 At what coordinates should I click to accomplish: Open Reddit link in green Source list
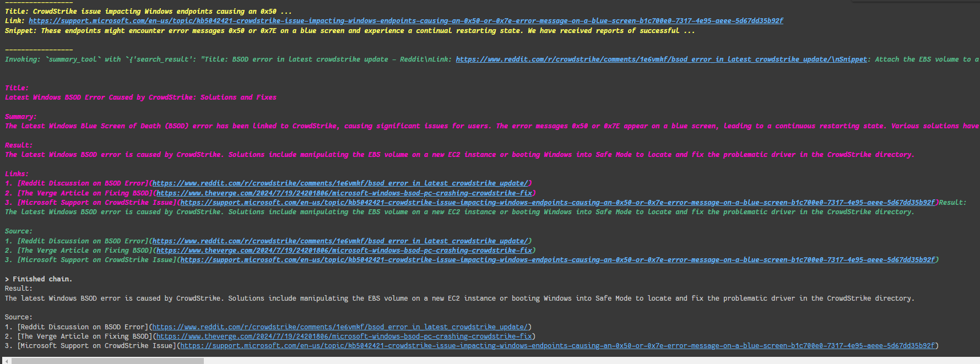click(x=340, y=241)
